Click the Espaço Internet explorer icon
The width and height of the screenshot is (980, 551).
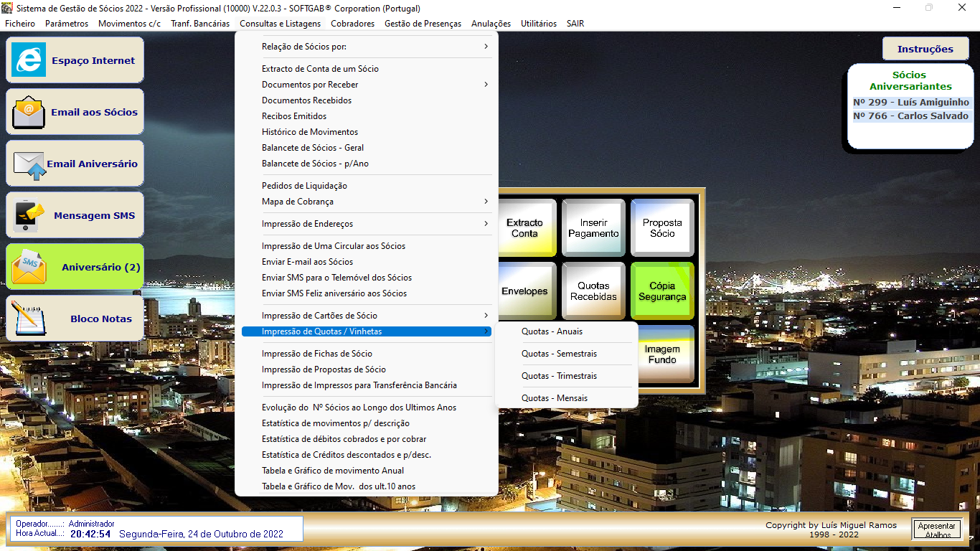pos(29,60)
